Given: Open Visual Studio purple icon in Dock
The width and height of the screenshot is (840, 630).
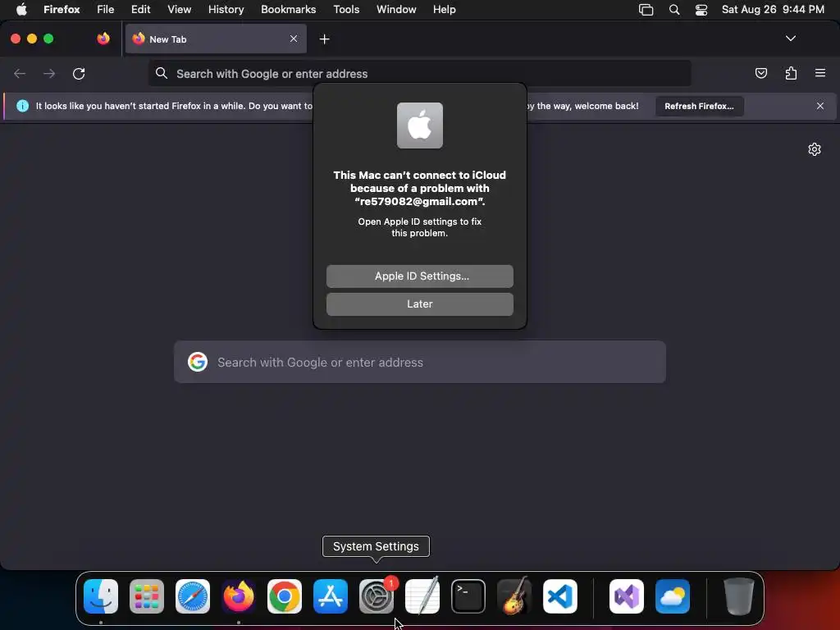Looking at the screenshot, I should point(627,596).
